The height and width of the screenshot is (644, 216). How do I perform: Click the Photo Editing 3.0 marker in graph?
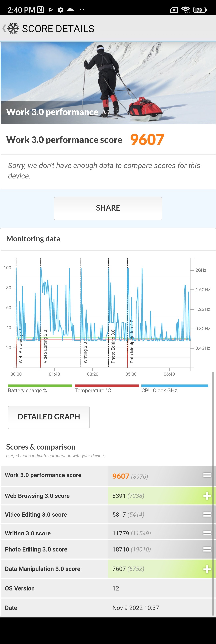(113, 346)
